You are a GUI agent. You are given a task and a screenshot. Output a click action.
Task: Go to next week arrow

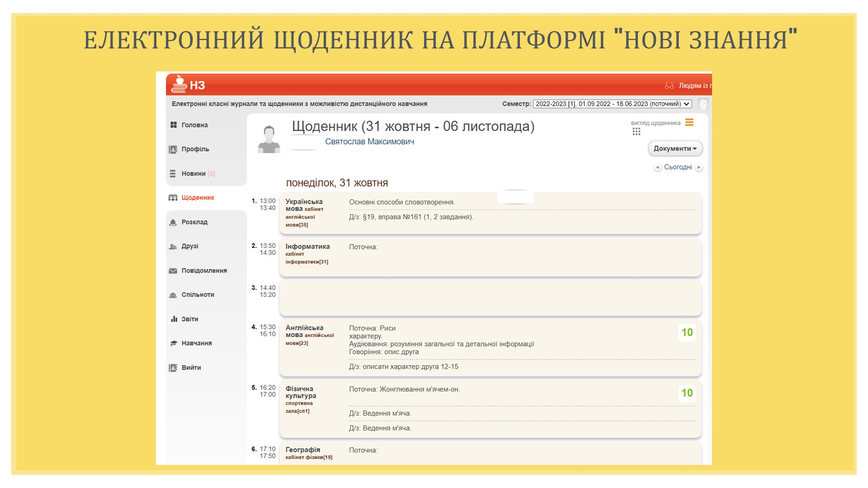[699, 168]
